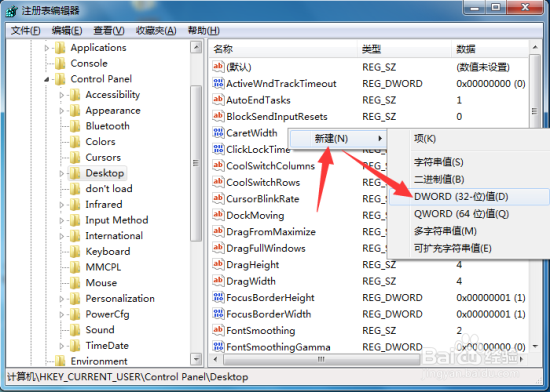Click the DWORD icon of CaretWidth

[218, 133]
